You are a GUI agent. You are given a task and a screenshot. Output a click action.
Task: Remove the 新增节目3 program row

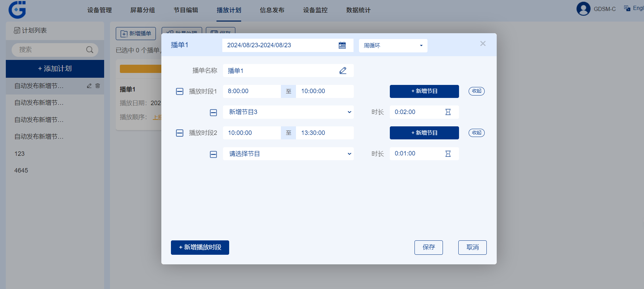point(213,112)
